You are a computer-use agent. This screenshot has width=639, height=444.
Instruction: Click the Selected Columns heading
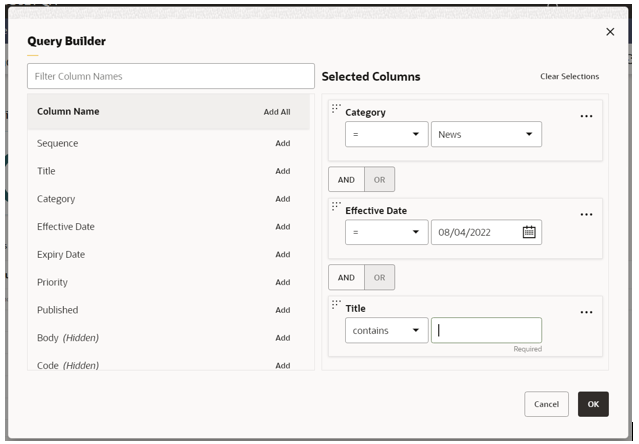(371, 77)
